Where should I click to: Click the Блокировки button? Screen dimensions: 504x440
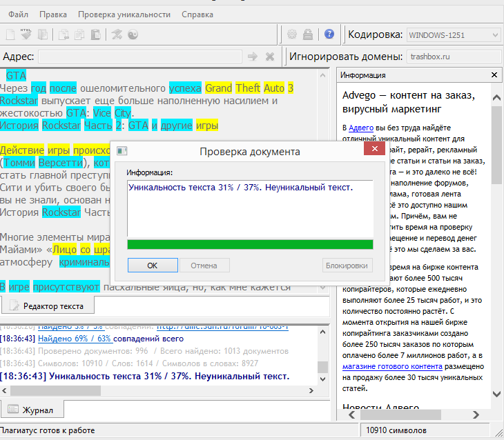(347, 266)
